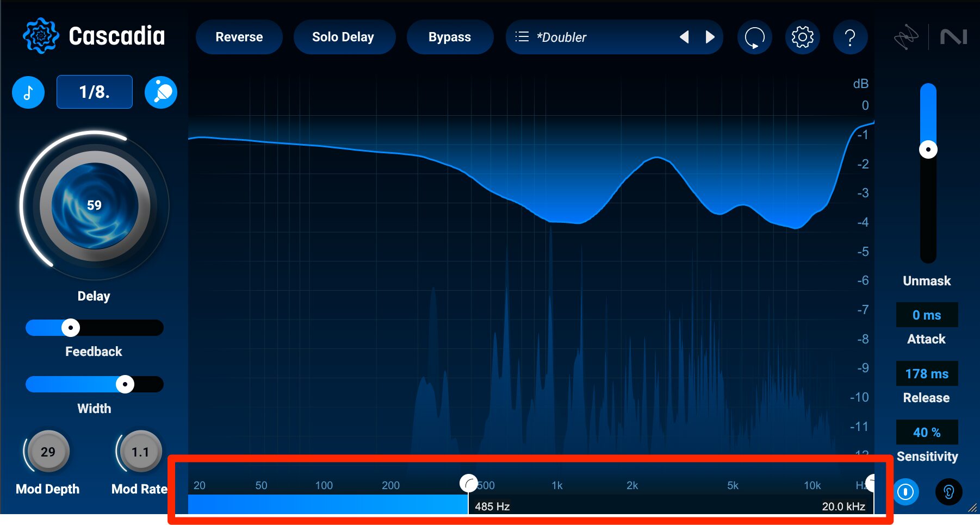Click the Mod Depth knob showing 29
The image size is (980, 525).
click(x=48, y=452)
